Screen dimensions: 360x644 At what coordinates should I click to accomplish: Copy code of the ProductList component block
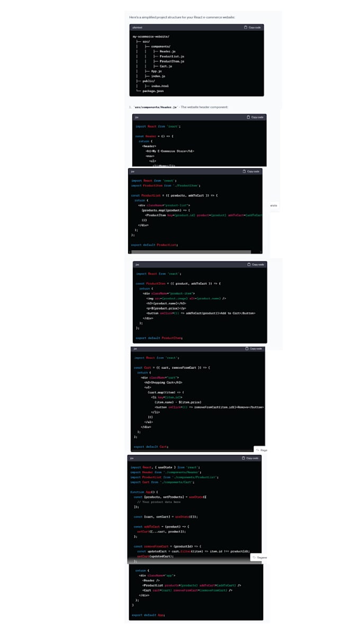[x=251, y=171]
